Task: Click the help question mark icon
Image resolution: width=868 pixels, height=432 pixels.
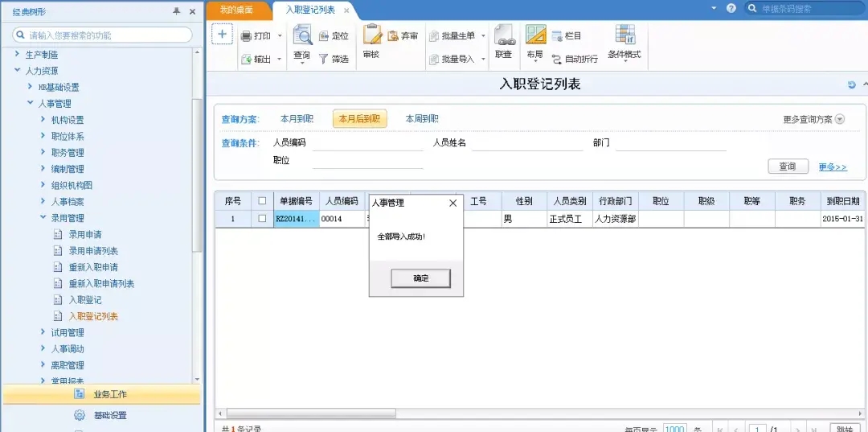Action: pyautogui.click(x=731, y=9)
